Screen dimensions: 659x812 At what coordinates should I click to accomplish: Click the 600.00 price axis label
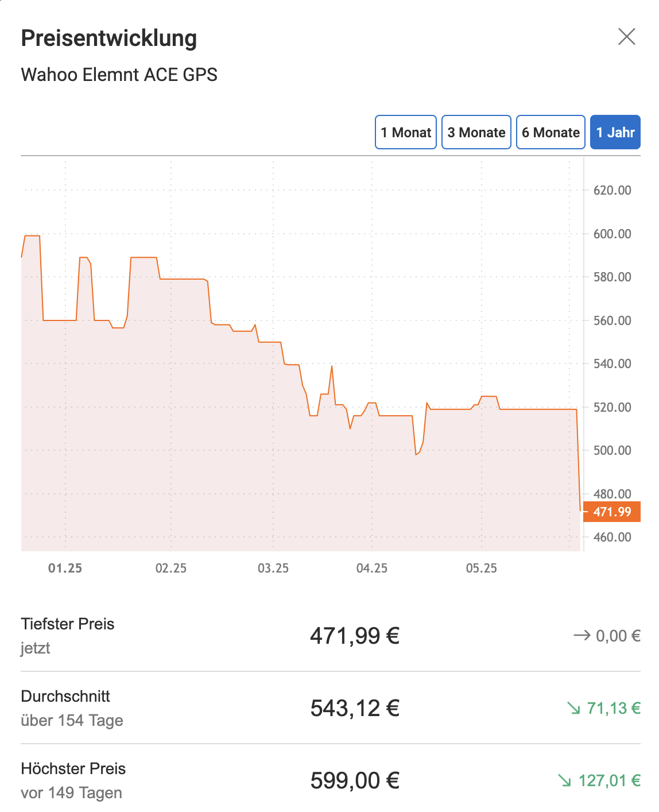point(612,234)
